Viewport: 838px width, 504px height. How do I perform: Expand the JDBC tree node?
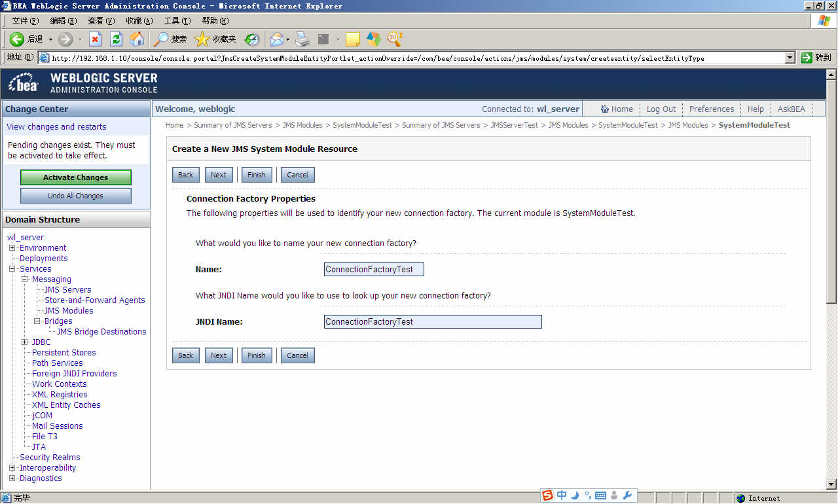[25, 342]
